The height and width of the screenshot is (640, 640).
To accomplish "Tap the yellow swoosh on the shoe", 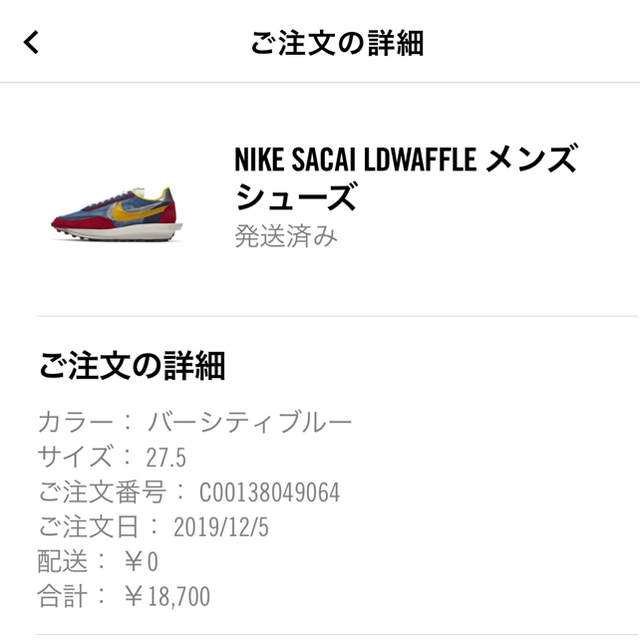I will coord(137,210).
